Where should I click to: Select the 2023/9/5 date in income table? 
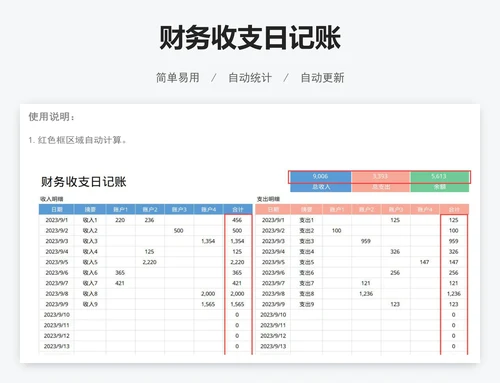(57, 262)
